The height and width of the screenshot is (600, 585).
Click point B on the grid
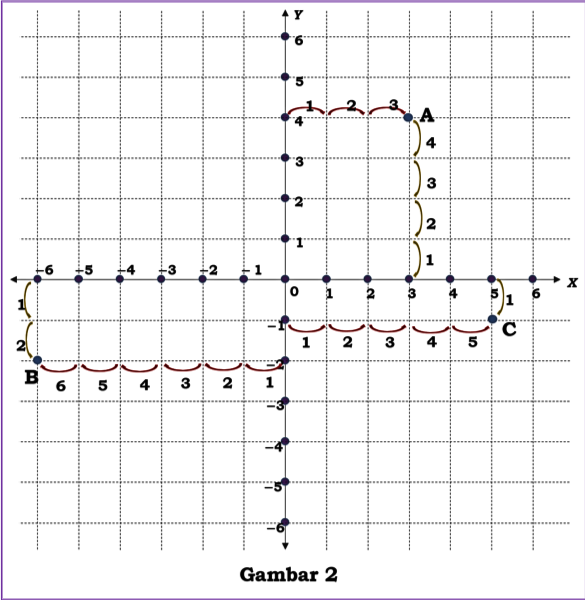point(37,360)
